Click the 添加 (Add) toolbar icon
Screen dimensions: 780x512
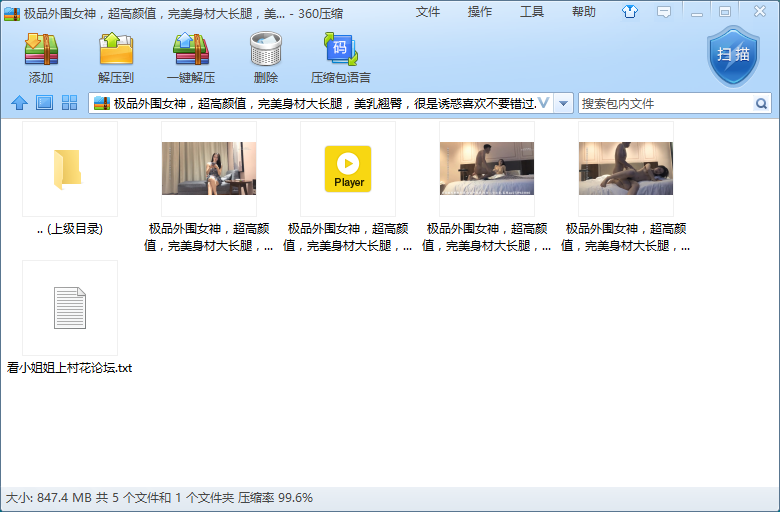click(x=41, y=49)
